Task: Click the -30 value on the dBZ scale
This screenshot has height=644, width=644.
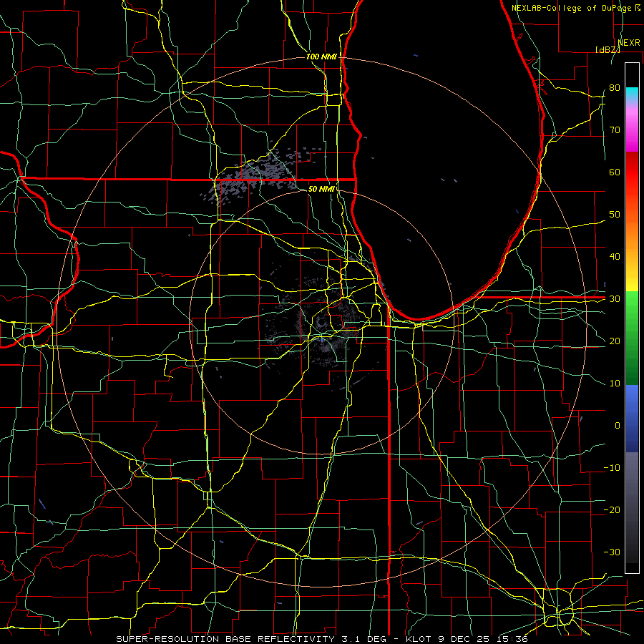Action: [612, 552]
